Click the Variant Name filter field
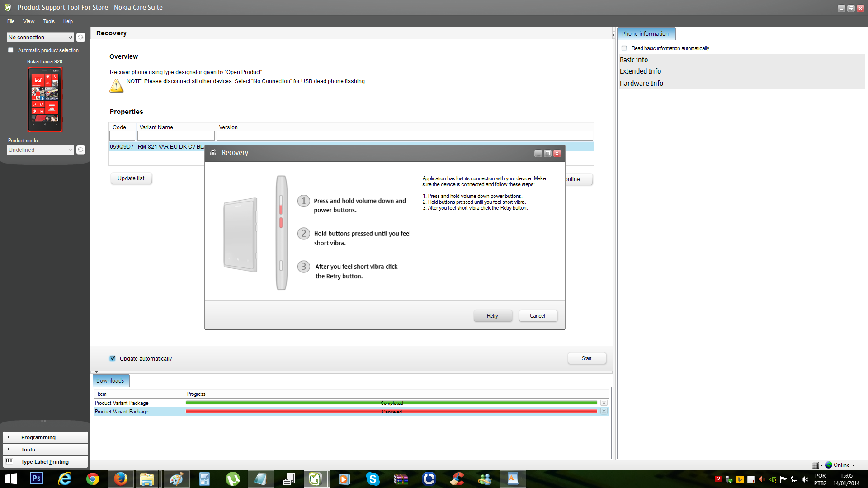The image size is (868, 488). (x=176, y=136)
